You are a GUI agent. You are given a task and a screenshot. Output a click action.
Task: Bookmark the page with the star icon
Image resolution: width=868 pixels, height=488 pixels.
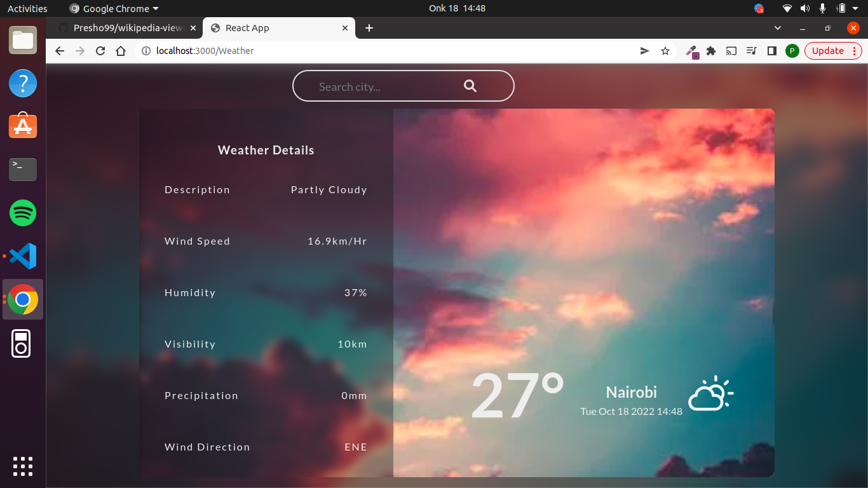(665, 51)
